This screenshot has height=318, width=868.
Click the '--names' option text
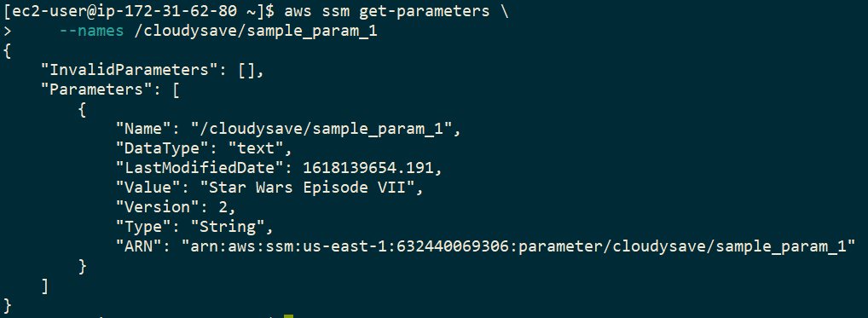(91, 31)
